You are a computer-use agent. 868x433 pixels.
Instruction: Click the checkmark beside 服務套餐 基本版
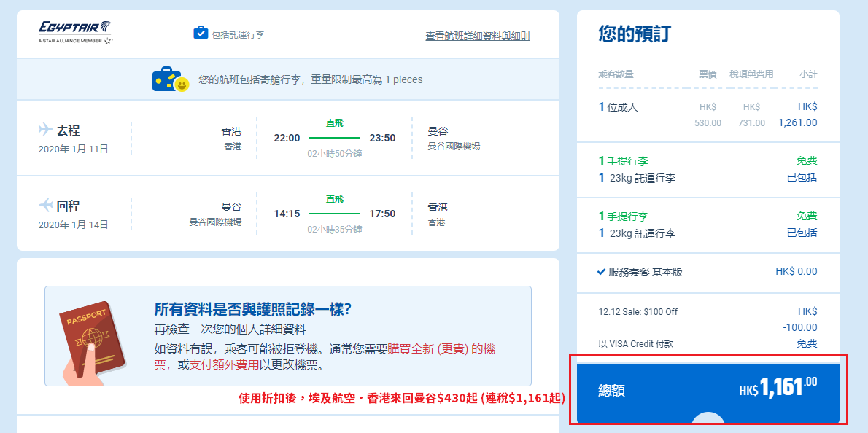pyautogui.click(x=602, y=271)
